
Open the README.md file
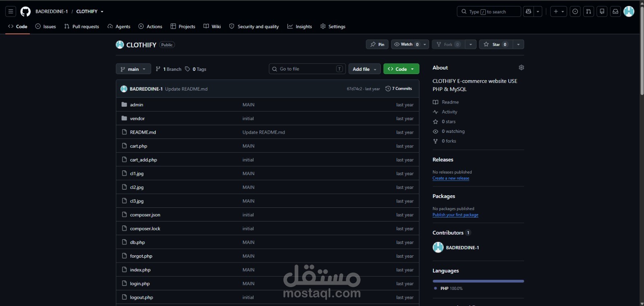tap(143, 132)
